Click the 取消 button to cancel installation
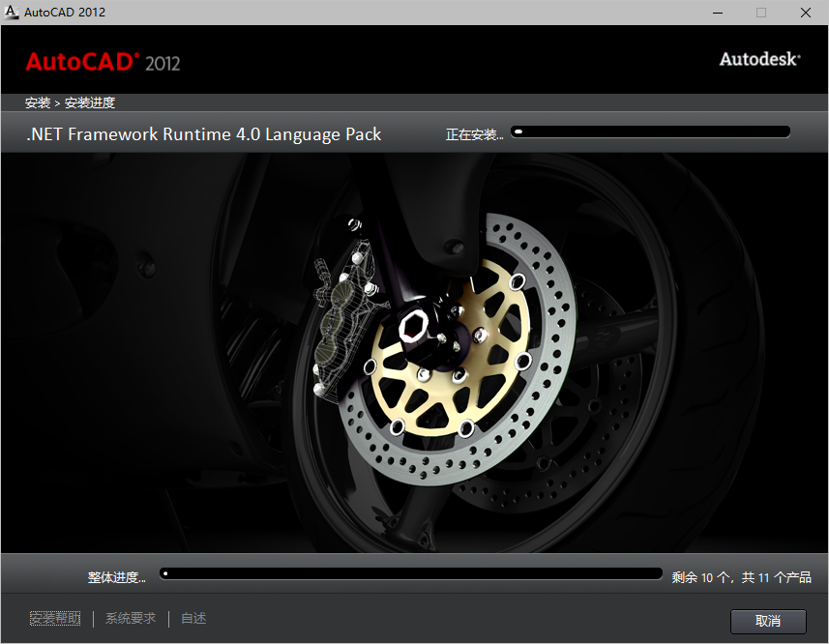The width and height of the screenshot is (829, 644). (x=768, y=621)
